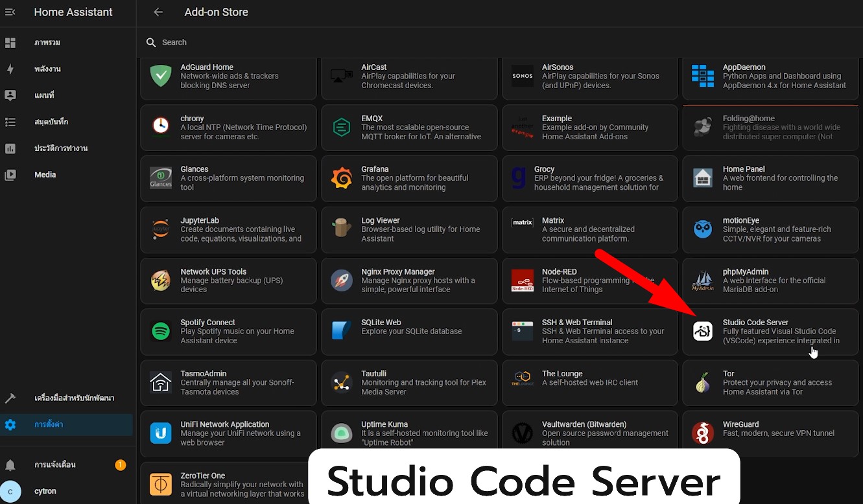Open การตั้งค่า settings in the sidebar

click(x=49, y=425)
